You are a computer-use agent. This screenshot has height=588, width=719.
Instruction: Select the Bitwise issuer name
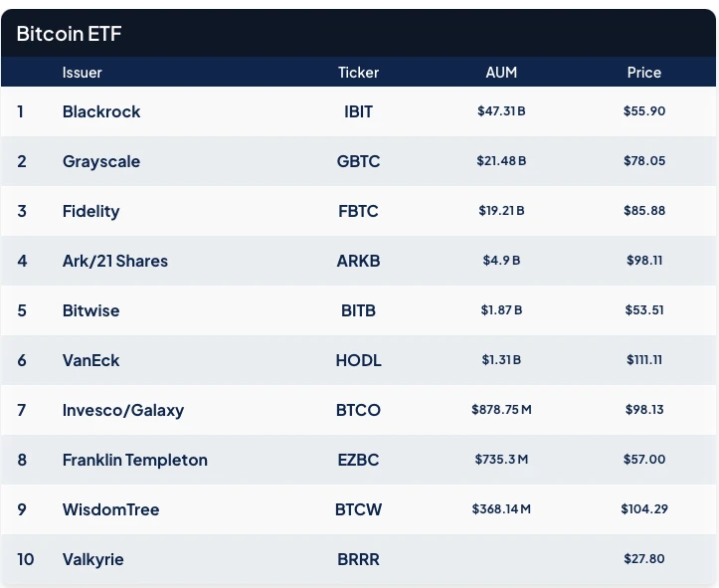pyautogui.click(x=90, y=310)
